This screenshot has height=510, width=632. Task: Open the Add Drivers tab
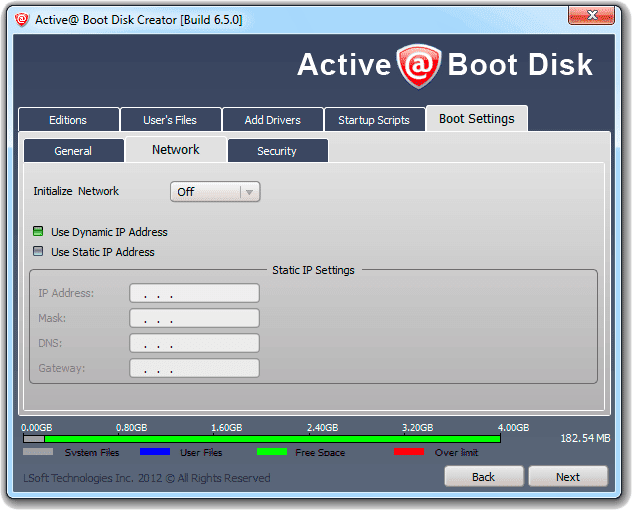click(272, 120)
